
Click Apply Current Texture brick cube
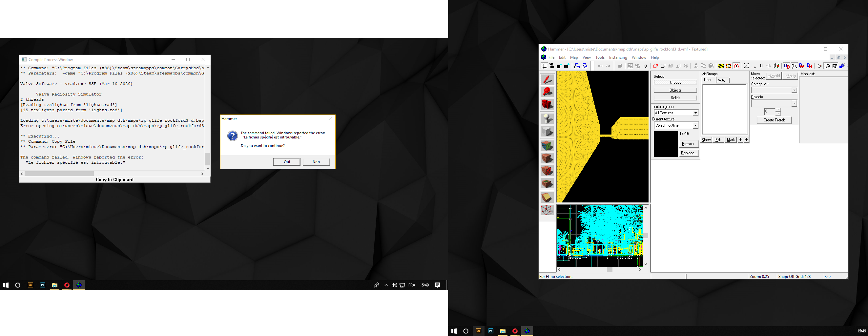547,158
